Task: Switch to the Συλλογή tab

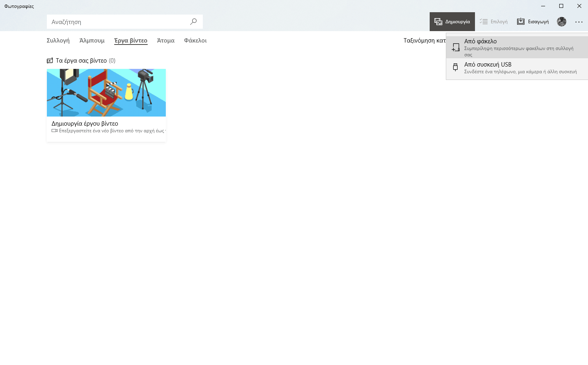Action: 58,41
